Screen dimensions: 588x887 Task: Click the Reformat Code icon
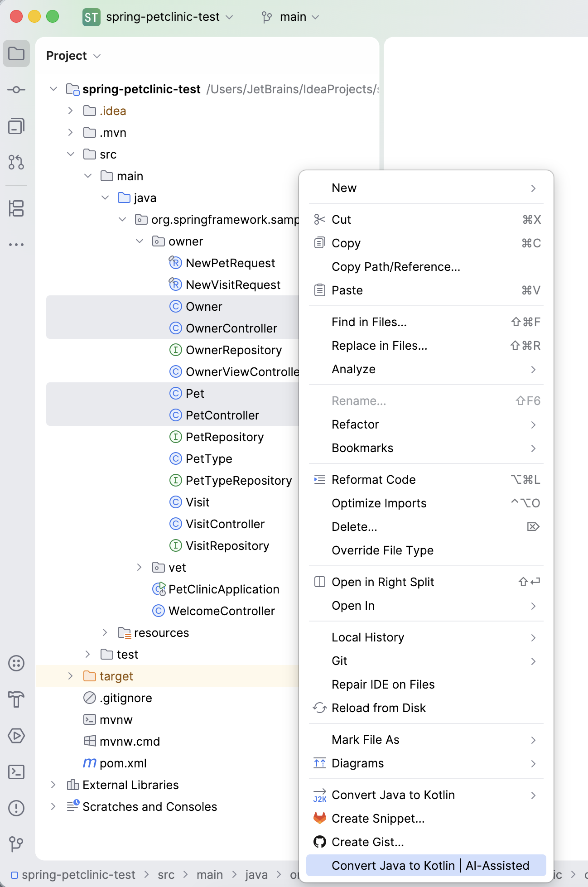point(320,479)
